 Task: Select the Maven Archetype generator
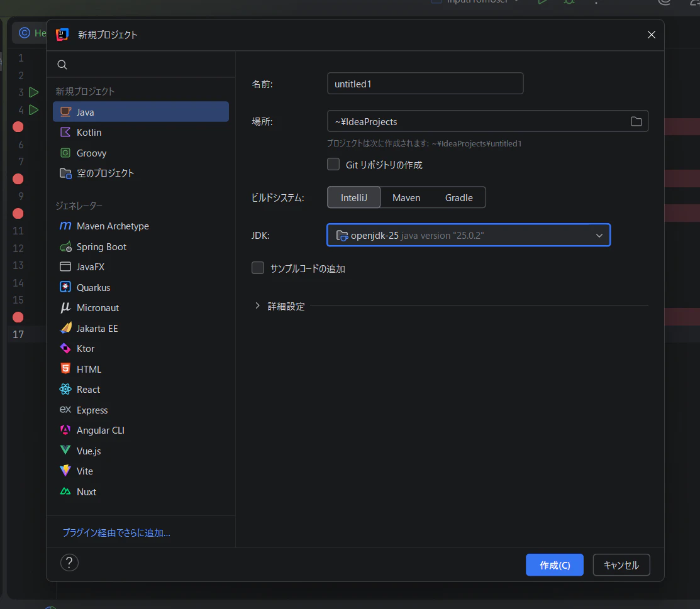(x=141, y=226)
